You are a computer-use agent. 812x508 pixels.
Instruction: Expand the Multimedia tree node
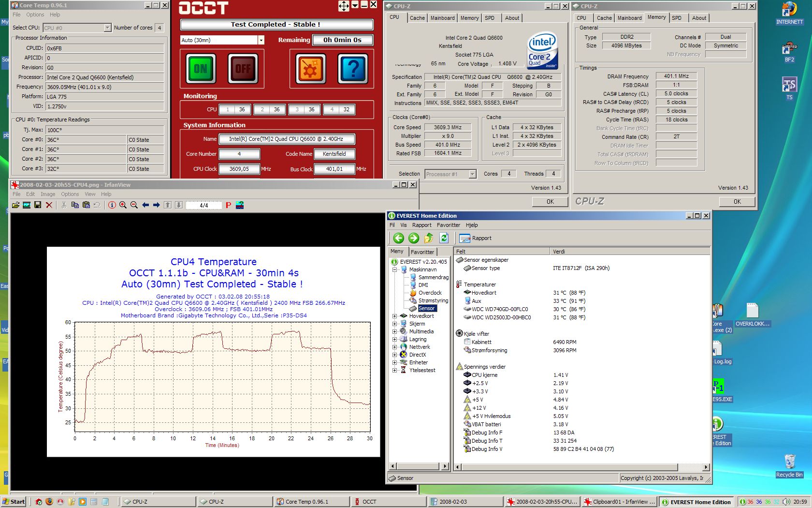point(395,331)
